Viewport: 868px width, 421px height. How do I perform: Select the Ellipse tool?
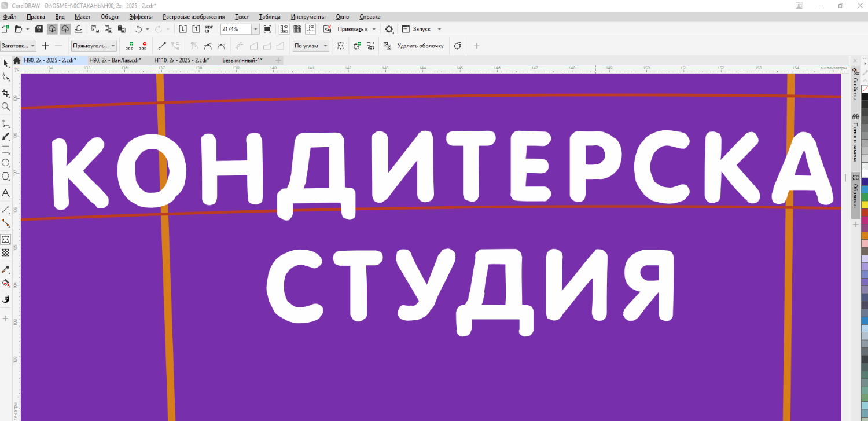point(6,163)
